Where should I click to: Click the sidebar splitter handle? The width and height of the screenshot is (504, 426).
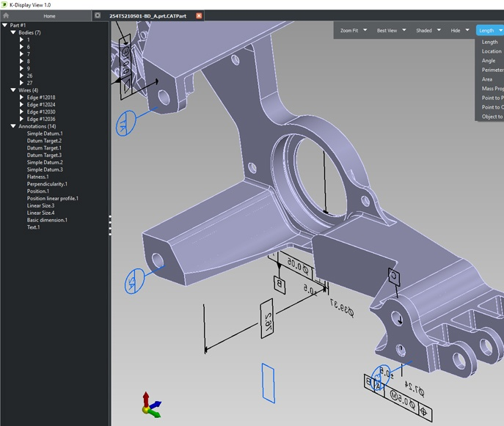pyautogui.click(x=110, y=224)
